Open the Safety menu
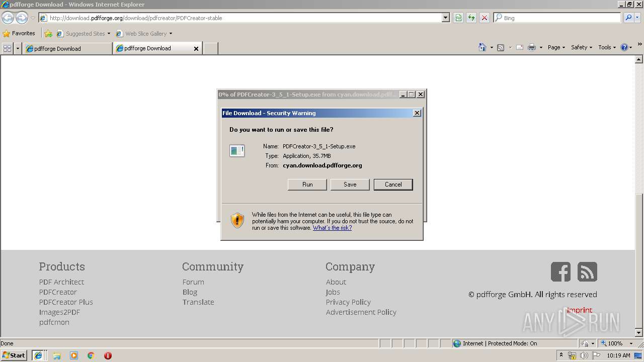This screenshot has height=362, width=644. pos(582,47)
